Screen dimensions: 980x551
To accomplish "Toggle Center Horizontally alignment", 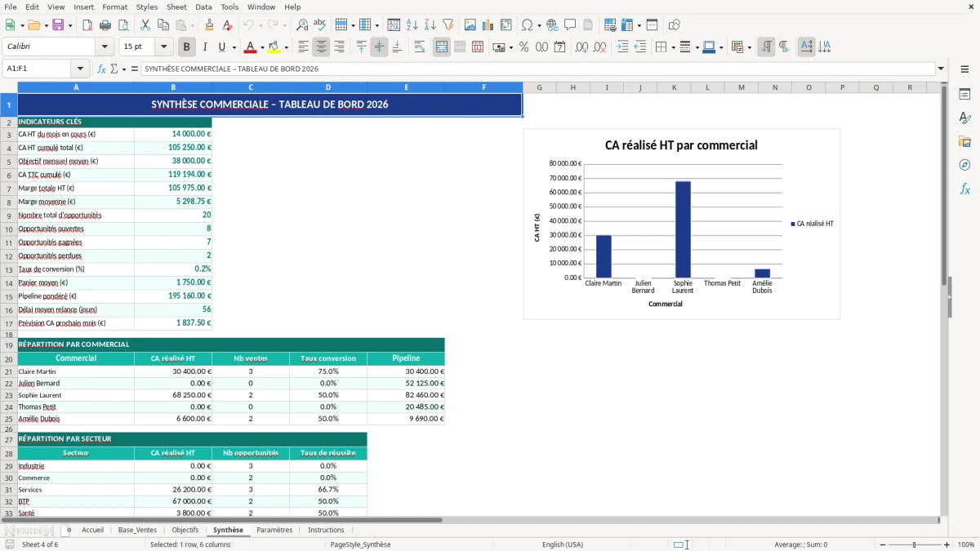I will 321,47.
